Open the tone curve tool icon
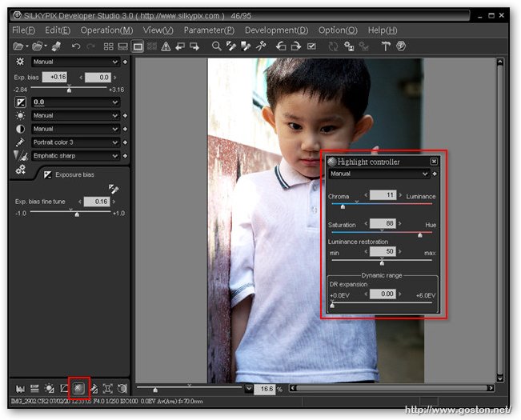The height and width of the screenshot is (420, 521). 65,388
